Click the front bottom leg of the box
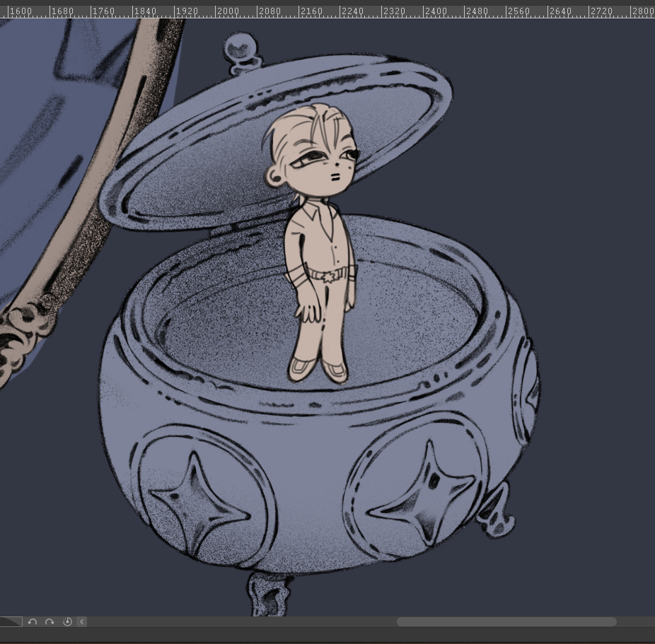The height and width of the screenshot is (644, 655). [x=269, y=592]
